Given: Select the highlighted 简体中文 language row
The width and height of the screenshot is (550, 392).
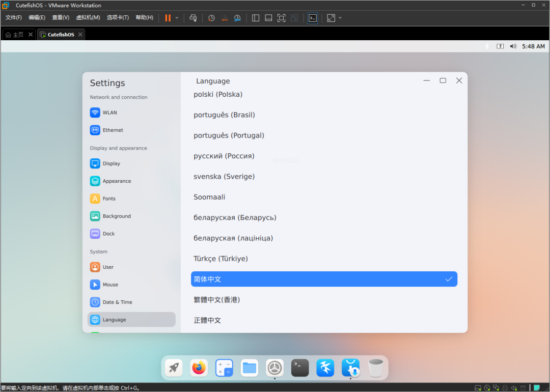Looking at the screenshot, I should pyautogui.click(x=324, y=279).
